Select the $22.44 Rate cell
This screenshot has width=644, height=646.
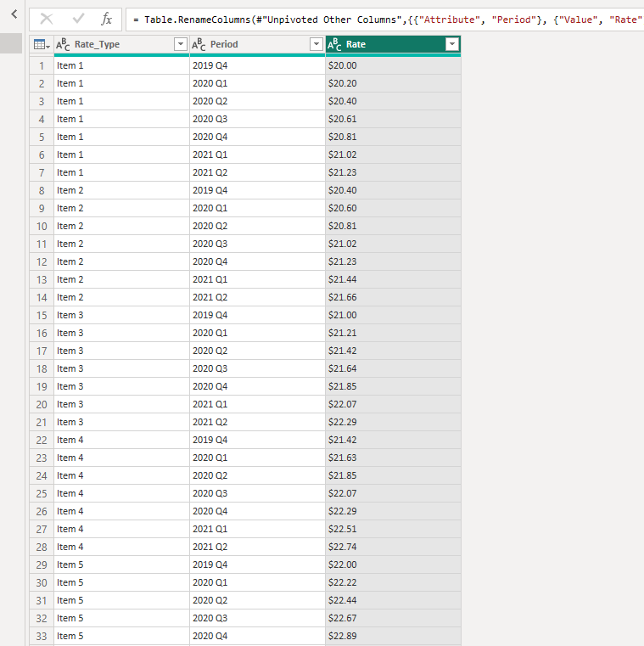tap(393, 601)
